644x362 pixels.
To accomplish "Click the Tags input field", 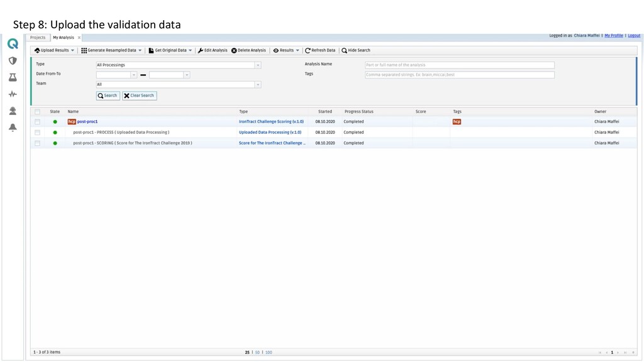I will point(460,75).
